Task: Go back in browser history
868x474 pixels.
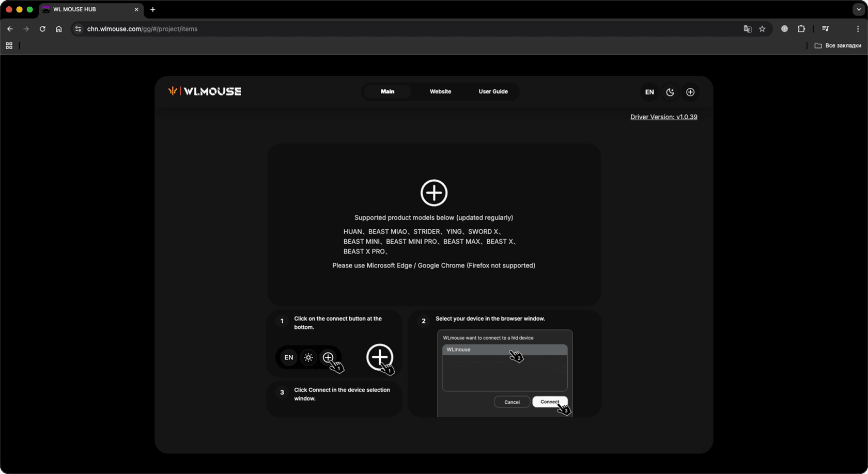Action: click(10, 29)
